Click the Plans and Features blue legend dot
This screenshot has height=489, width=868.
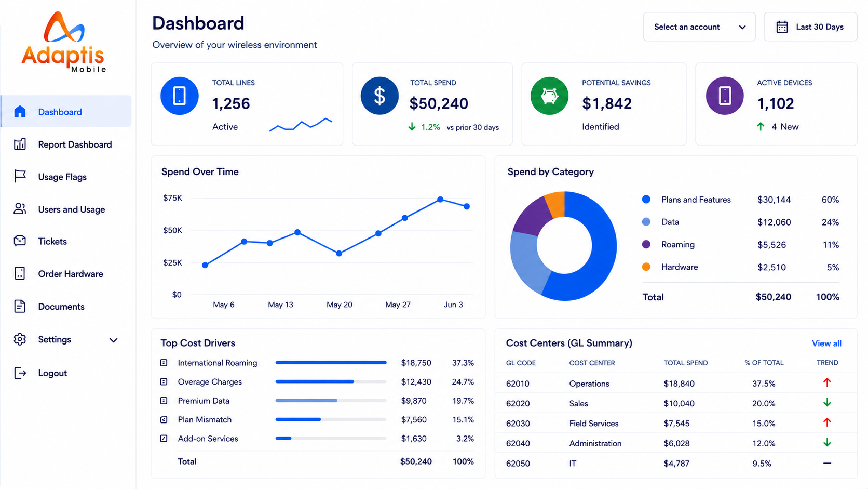point(646,199)
